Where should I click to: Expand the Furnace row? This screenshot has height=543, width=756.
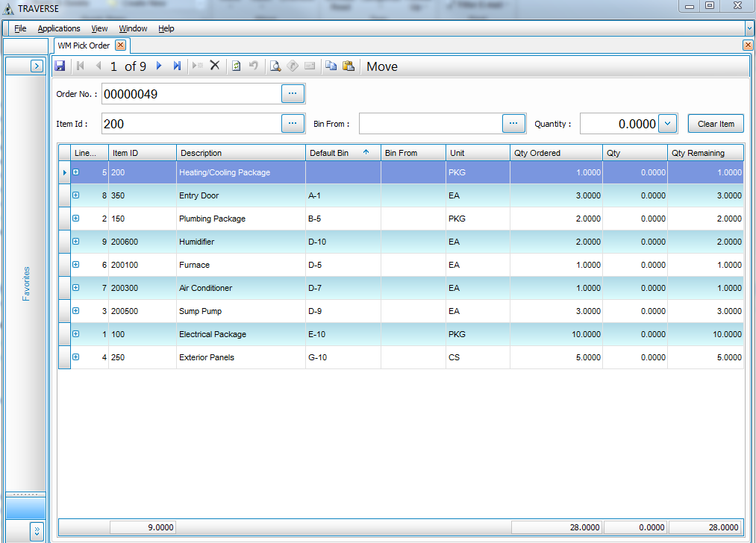pos(75,265)
